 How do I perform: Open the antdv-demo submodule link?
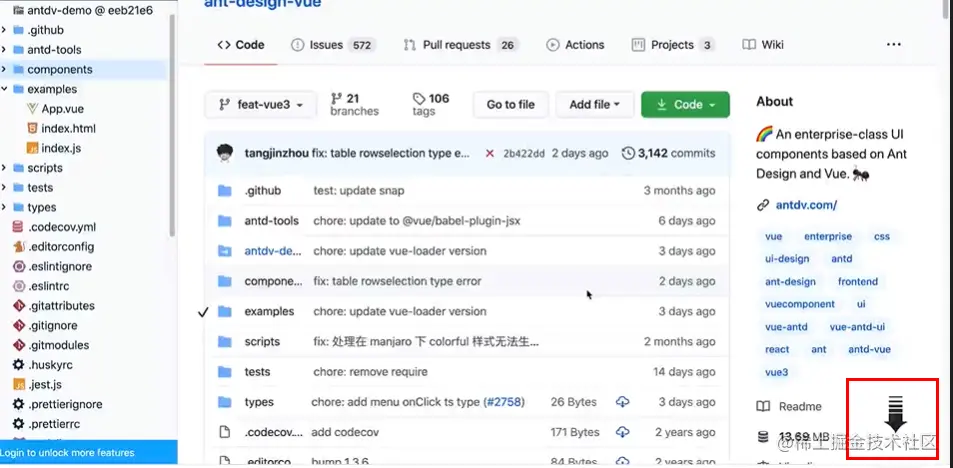click(273, 251)
